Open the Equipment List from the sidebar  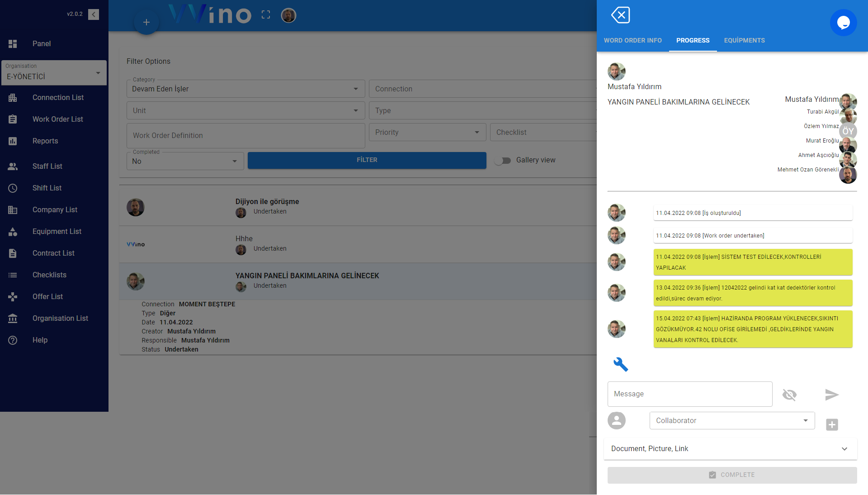tap(57, 231)
